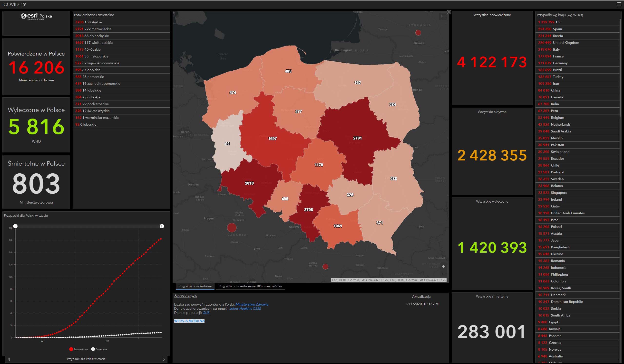Open the Ministerstwo Zdrowia source link
The height and width of the screenshot is (364, 624).
(x=252, y=304)
